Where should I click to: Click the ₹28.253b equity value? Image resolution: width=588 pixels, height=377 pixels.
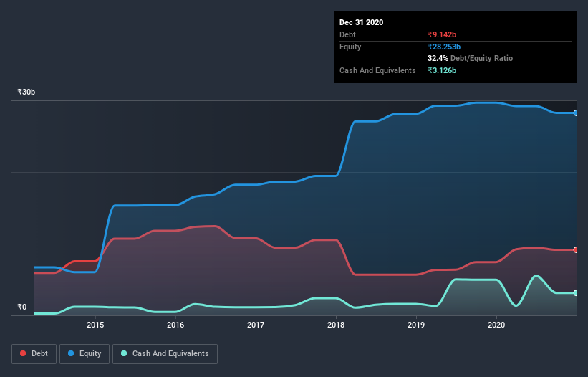click(x=444, y=47)
